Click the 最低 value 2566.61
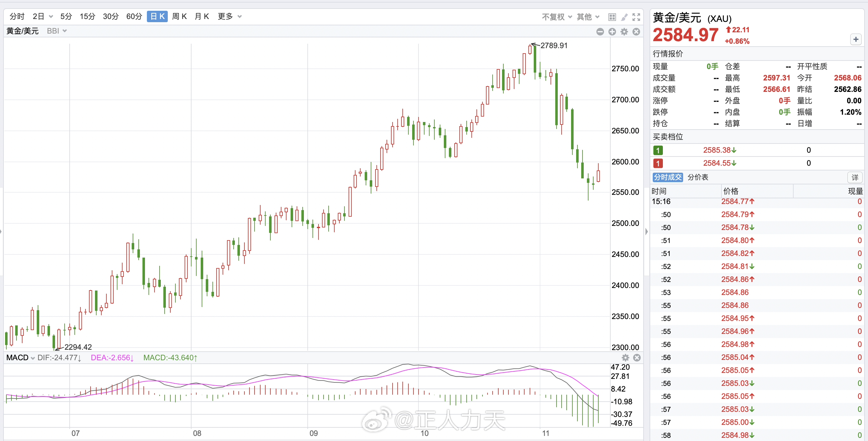The image size is (868, 441). [776, 89]
